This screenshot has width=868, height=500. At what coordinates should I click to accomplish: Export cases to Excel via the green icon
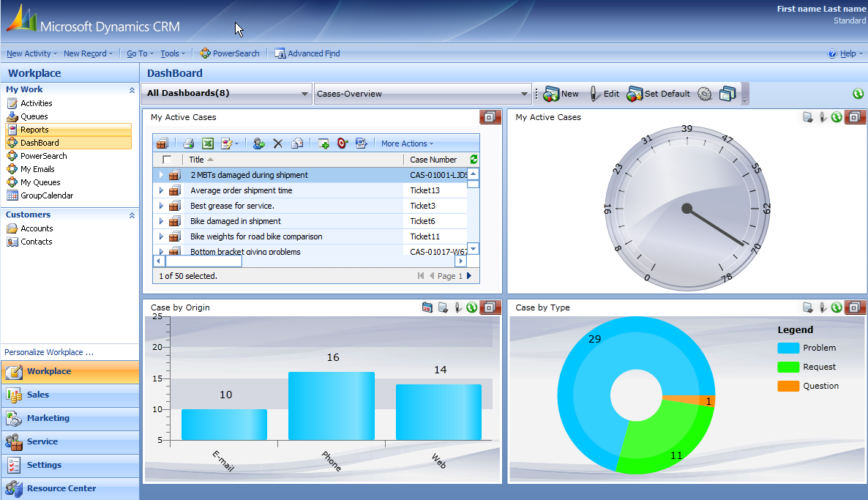tap(207, 143)
